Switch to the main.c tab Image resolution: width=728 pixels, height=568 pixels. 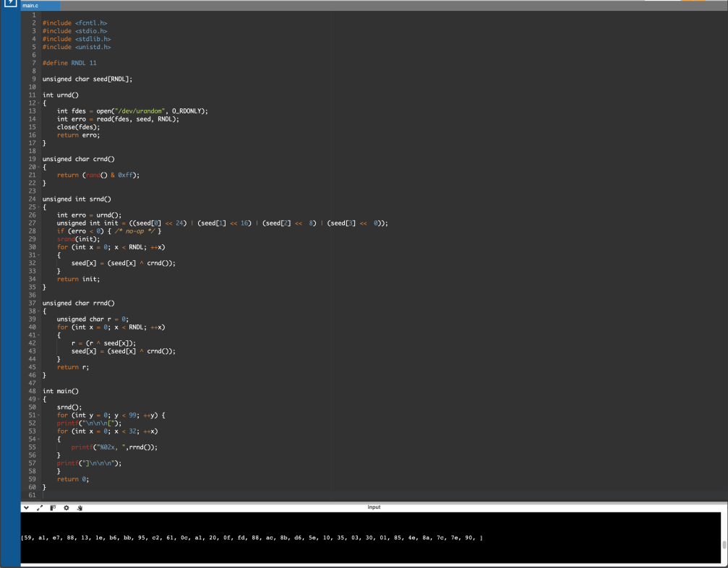tap(31, 6)
